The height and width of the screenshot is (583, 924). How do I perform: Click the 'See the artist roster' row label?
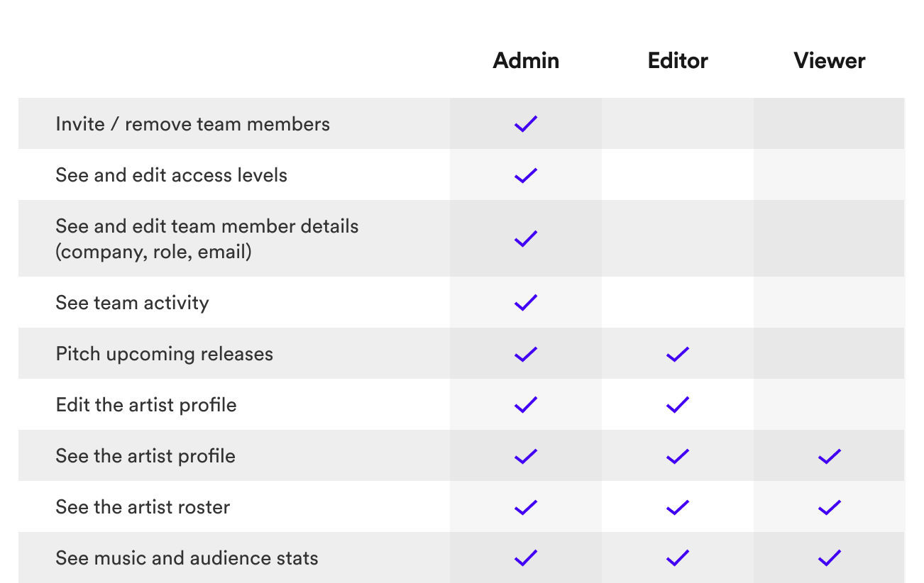[143, 507]
